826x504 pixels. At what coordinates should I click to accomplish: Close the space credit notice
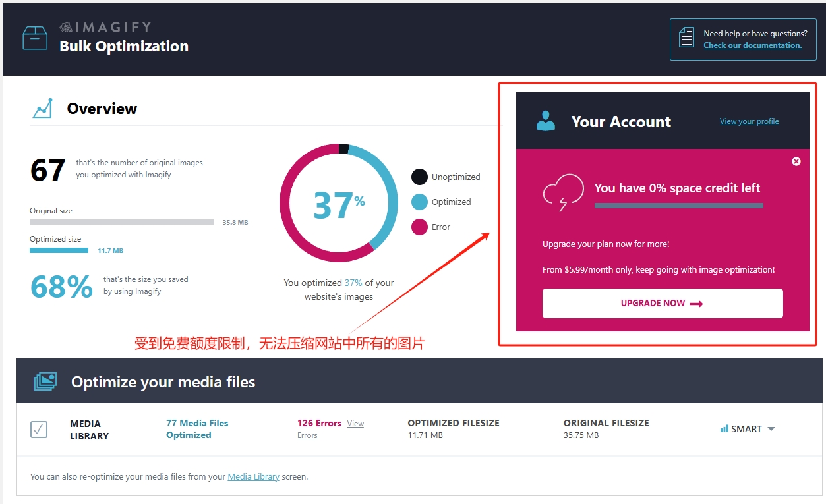[796, 161]
